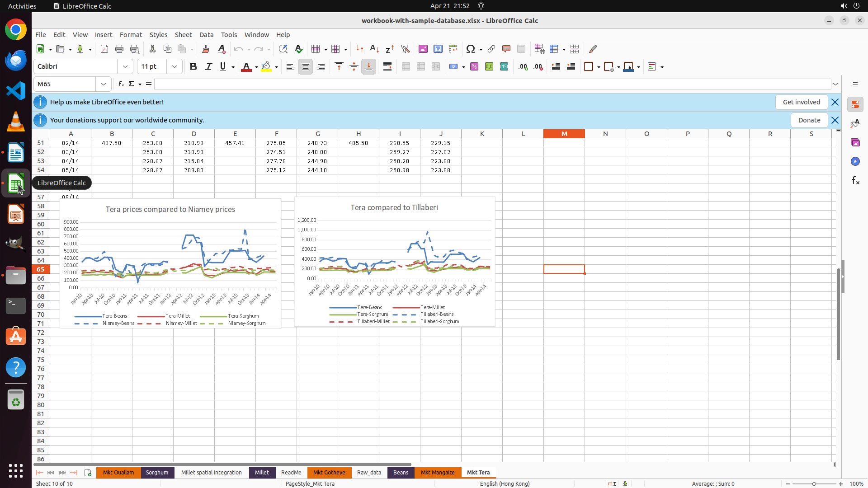Open the Sheet menu
Screen dimensions: 868x488
click(x=183, y=35)
